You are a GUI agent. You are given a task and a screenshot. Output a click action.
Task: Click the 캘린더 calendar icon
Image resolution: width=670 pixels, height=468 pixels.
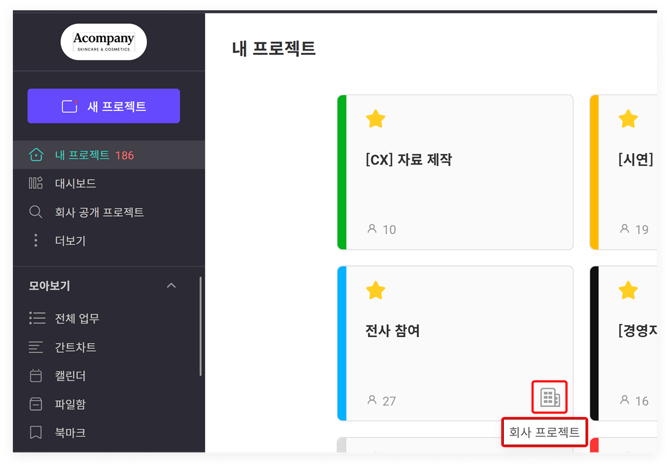click(36, 376)
